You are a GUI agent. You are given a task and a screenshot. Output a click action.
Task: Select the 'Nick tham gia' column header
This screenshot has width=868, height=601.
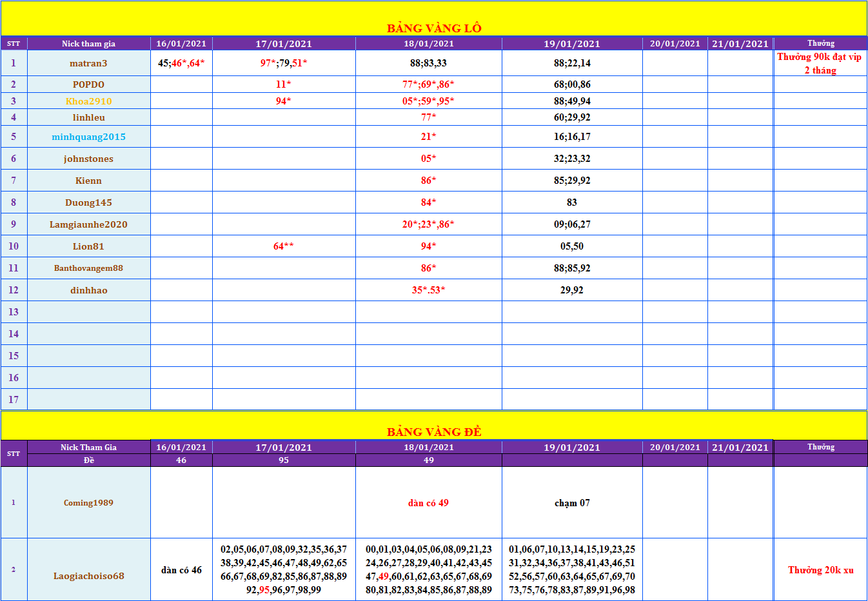coord(88,44)
